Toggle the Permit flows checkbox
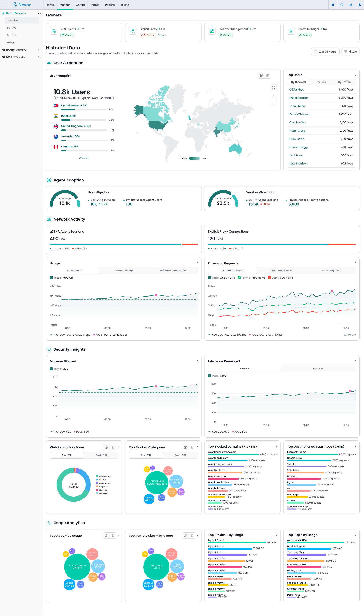This screenshot has width=364, height=616. pos(239,278)
